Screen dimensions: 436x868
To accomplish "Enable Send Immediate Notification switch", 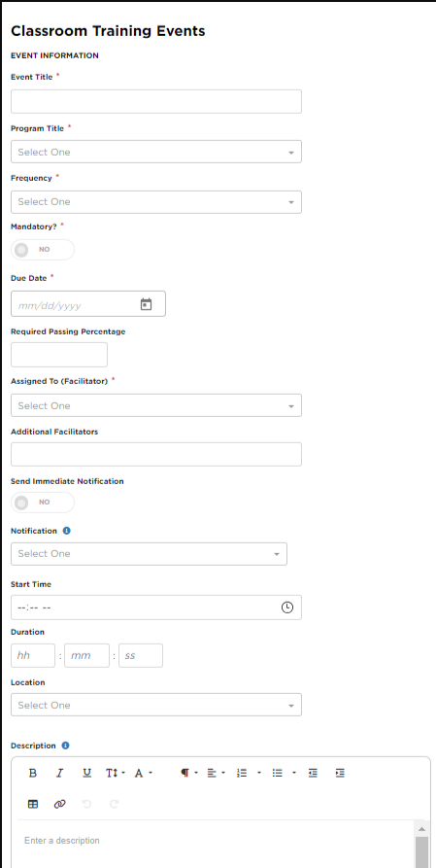I will tap(43, 503).
